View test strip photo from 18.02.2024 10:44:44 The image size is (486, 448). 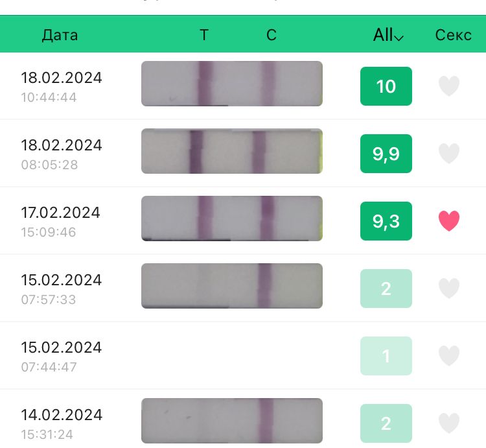click(x=232, y=84)
